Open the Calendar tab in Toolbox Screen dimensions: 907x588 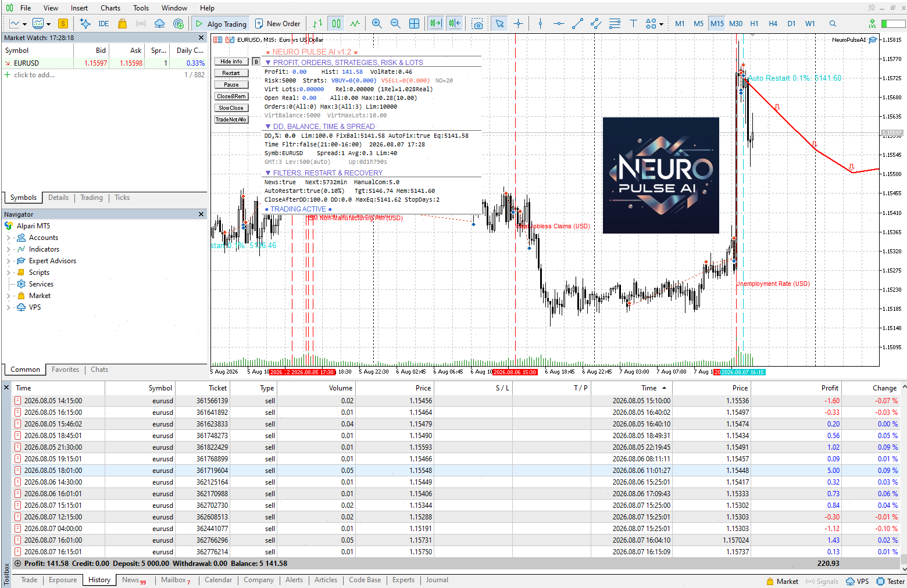[218, 580]
